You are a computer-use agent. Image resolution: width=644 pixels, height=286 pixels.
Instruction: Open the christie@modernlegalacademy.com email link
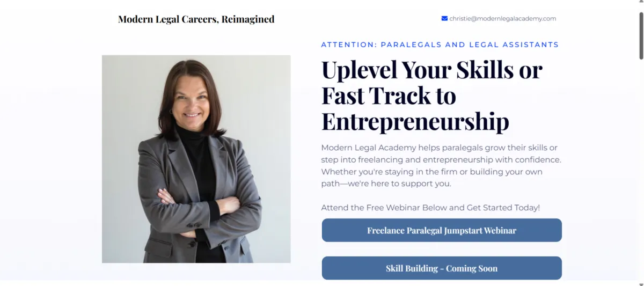(502, 18)
